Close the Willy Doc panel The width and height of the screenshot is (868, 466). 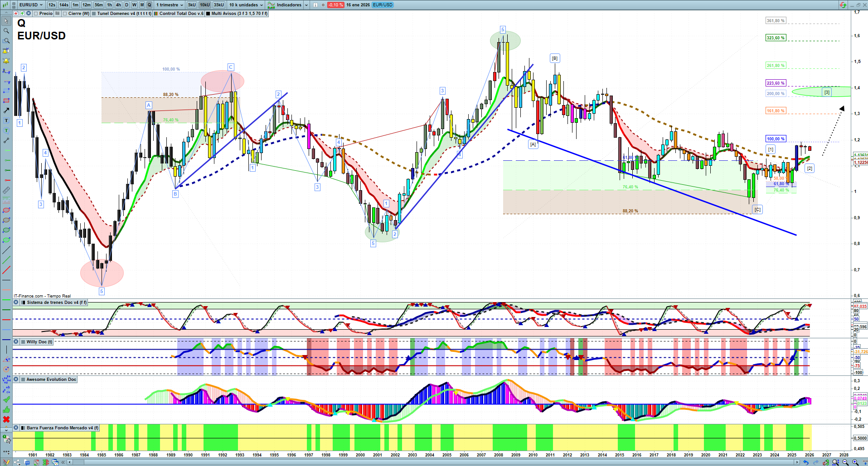[16, 342]
